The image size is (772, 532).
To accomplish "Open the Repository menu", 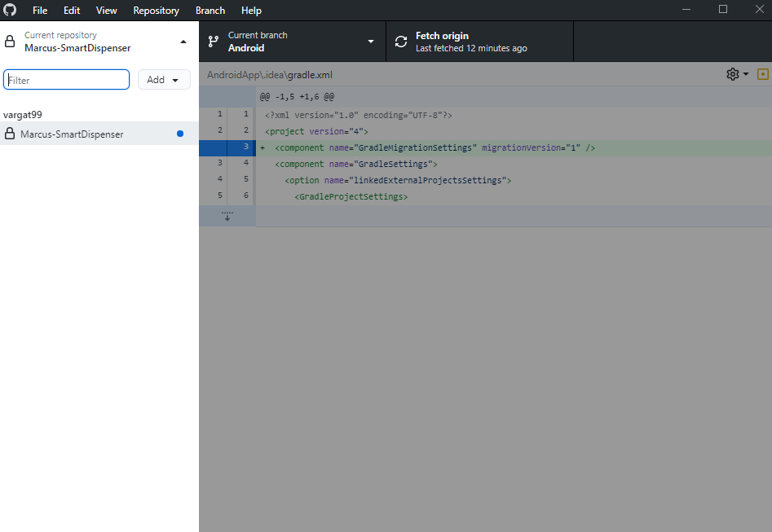I will point(156,10).
